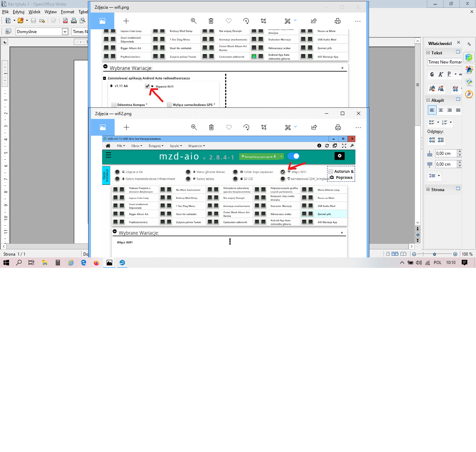
Task: Enable centered paragraph alignment in Akapit panel
Action: [x=441, y=110]
